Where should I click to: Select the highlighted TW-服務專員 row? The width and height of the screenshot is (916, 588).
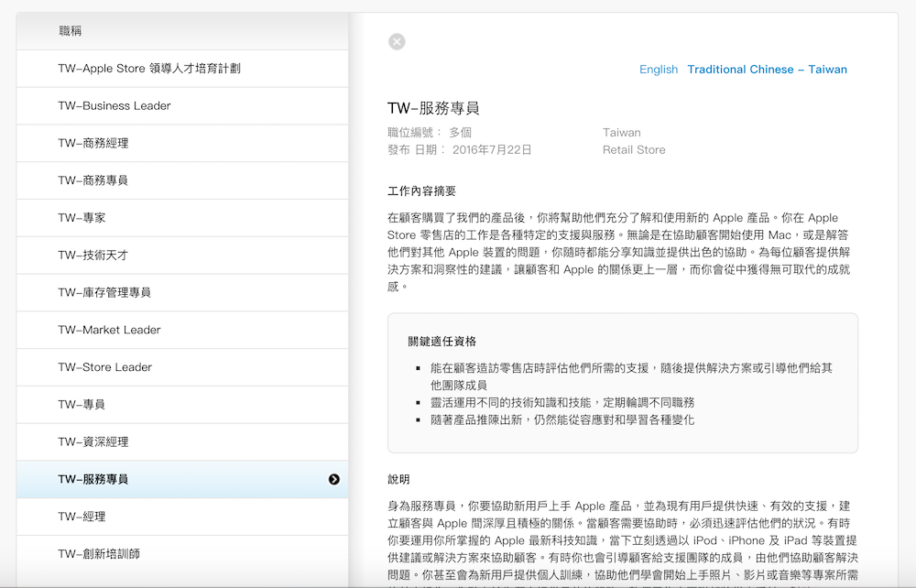click(93, 479)
